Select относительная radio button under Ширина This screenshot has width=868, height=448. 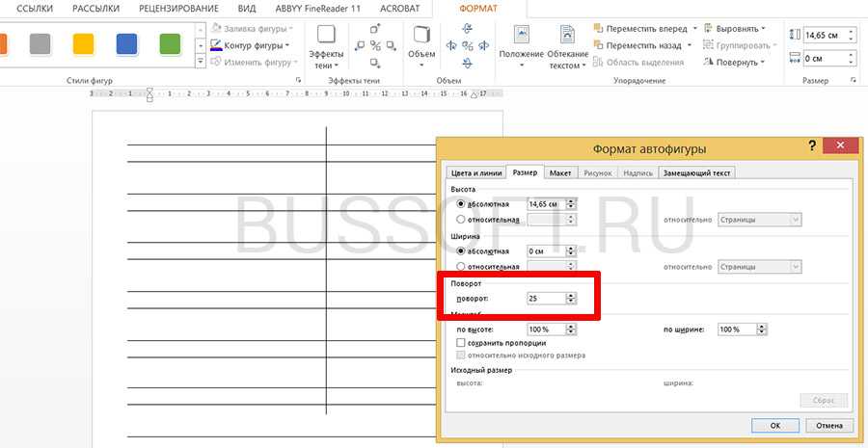pyautogui.click(x=461, y=266)
